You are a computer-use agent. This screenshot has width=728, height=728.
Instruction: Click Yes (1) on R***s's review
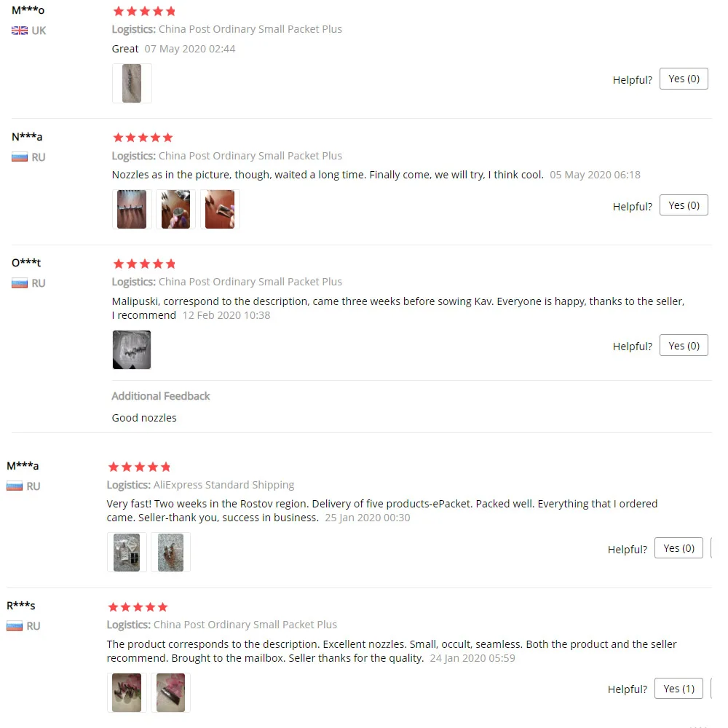[678, 689]
